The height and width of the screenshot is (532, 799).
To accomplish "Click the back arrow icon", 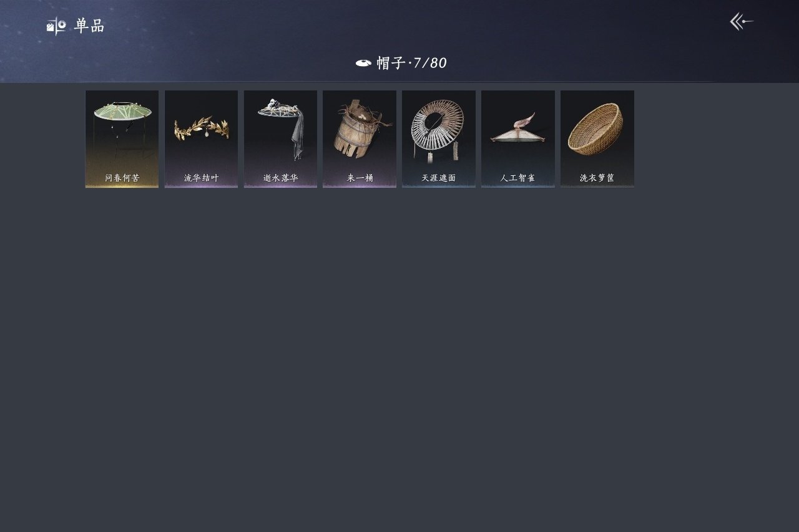I will tap(742, 22).
